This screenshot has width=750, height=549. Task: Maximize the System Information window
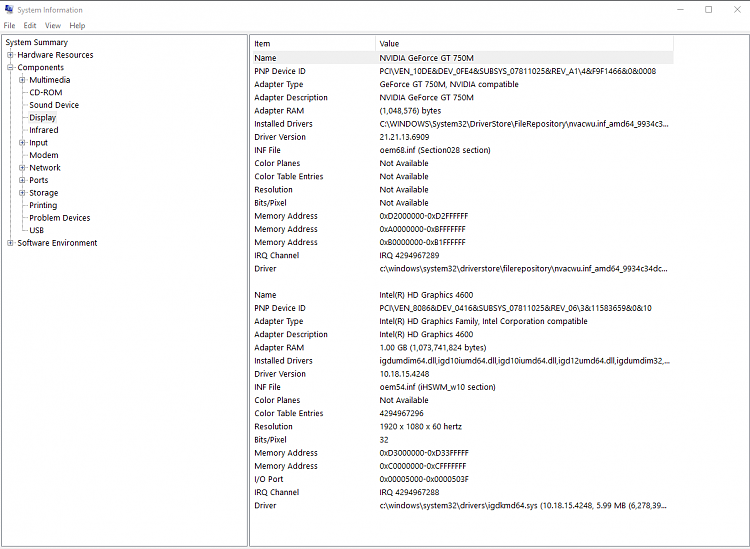[x=708, y=9]
